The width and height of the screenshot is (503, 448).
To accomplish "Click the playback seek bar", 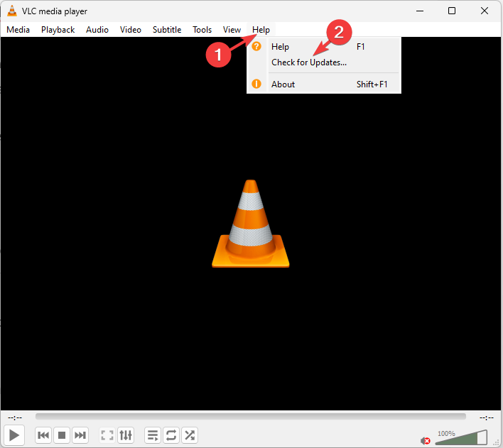I will (x=250, y=417).
